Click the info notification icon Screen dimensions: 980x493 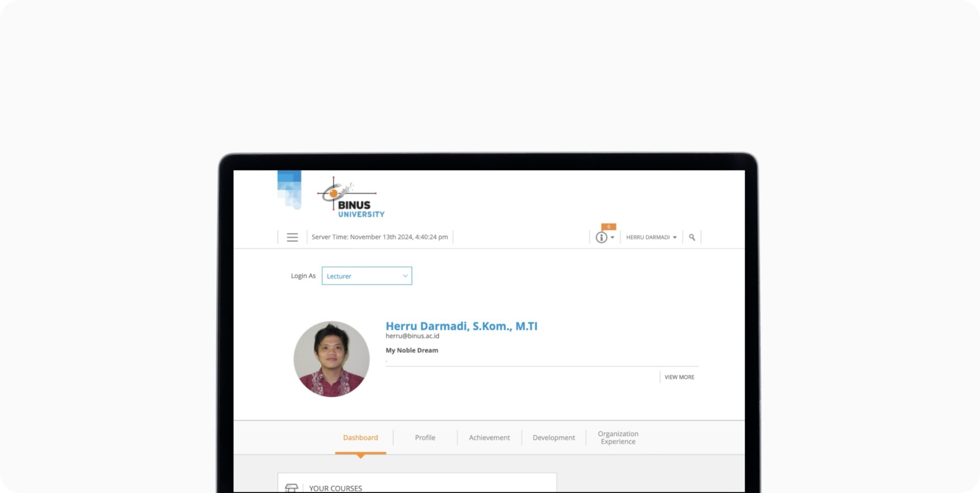601,237
